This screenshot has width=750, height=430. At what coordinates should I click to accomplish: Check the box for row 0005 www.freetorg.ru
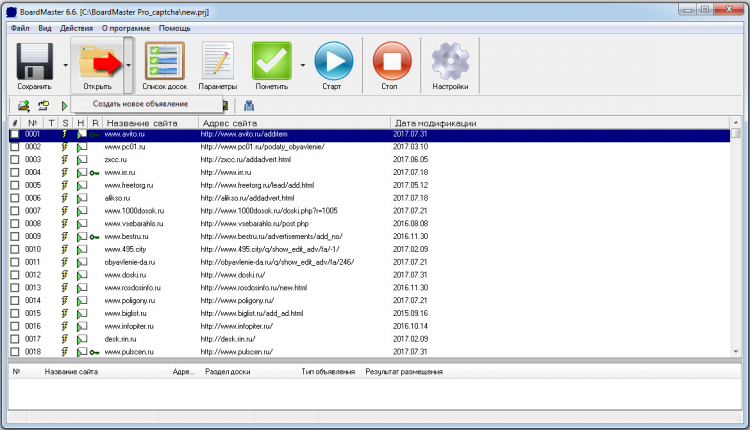click(x=15, y=185)
